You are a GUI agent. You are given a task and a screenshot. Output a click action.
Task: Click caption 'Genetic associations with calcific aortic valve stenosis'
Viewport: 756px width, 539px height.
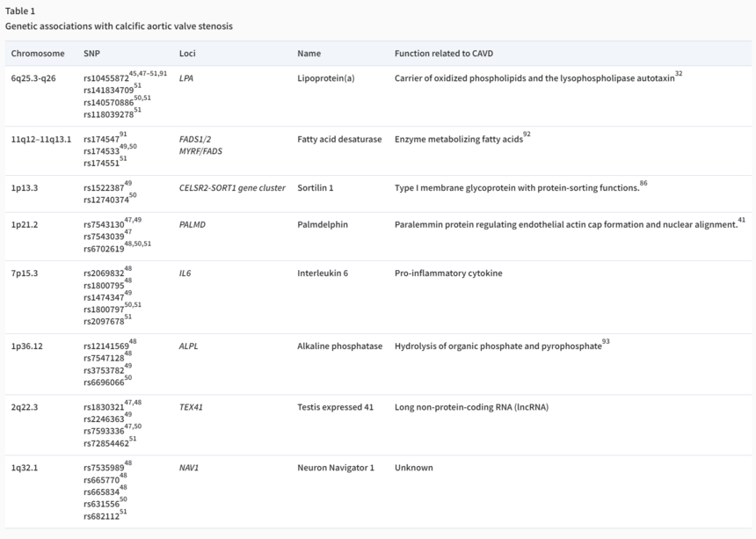[119, 26]
